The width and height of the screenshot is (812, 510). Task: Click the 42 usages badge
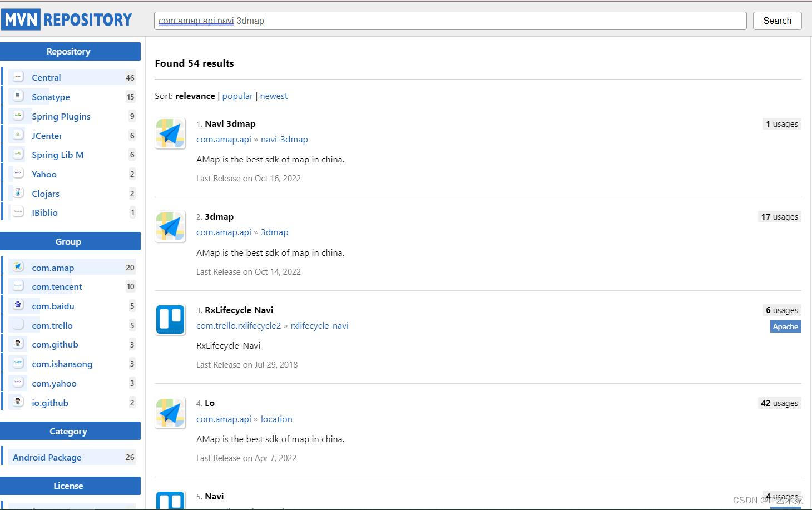[x=780, y=403]
